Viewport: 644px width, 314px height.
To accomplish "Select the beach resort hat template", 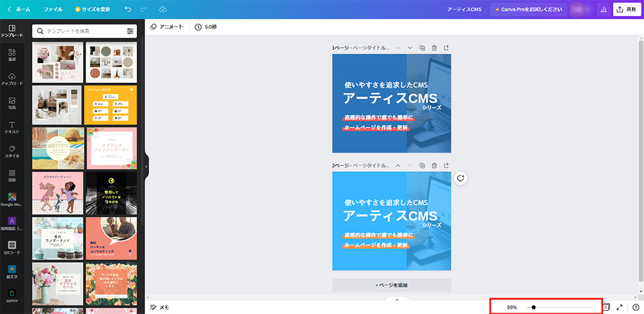I will click(x=58, y=148).
